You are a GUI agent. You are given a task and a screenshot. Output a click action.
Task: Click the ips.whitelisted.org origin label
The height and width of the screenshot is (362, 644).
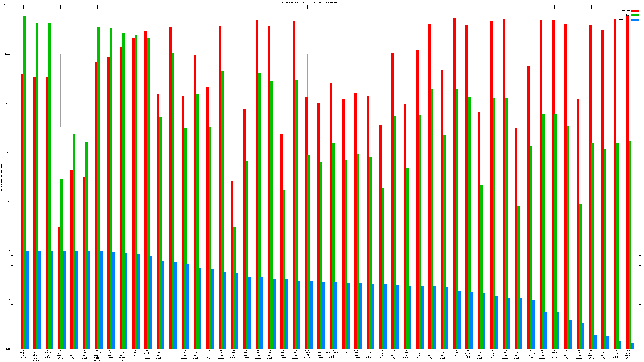pyautogui.click(x=529, y=354)
